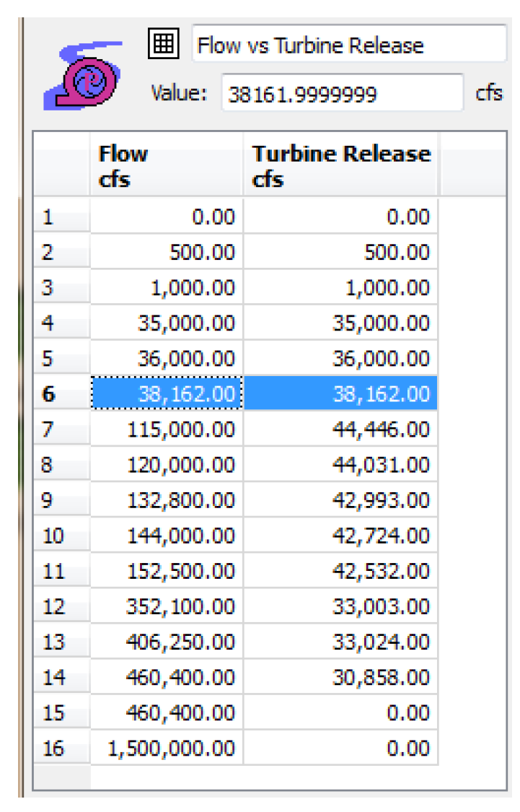Viewport: 520px width, 812px height.
Task: Select the Flow column header
Action: click(167, 166)
